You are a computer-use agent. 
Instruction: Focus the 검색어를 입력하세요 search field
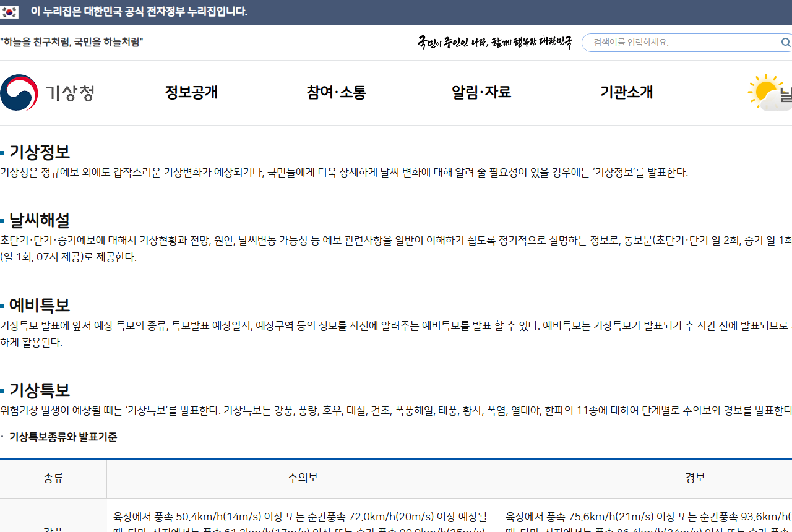(x=679, y=43)
